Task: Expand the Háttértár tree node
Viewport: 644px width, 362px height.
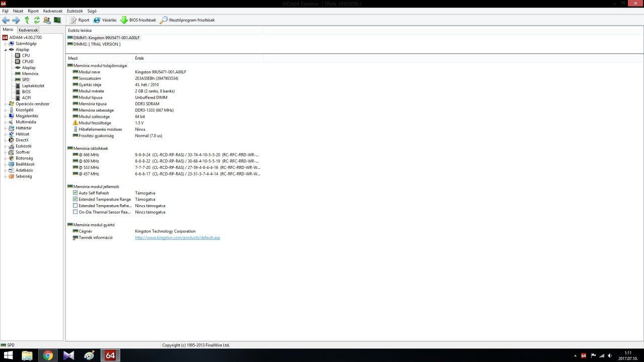Action: (5, 128)
